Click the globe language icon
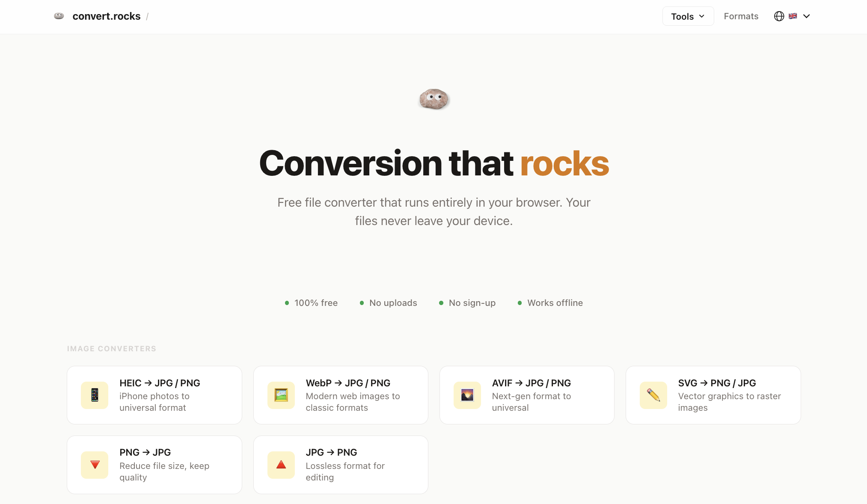The image size is (867, 504). (x=779, y=16)
